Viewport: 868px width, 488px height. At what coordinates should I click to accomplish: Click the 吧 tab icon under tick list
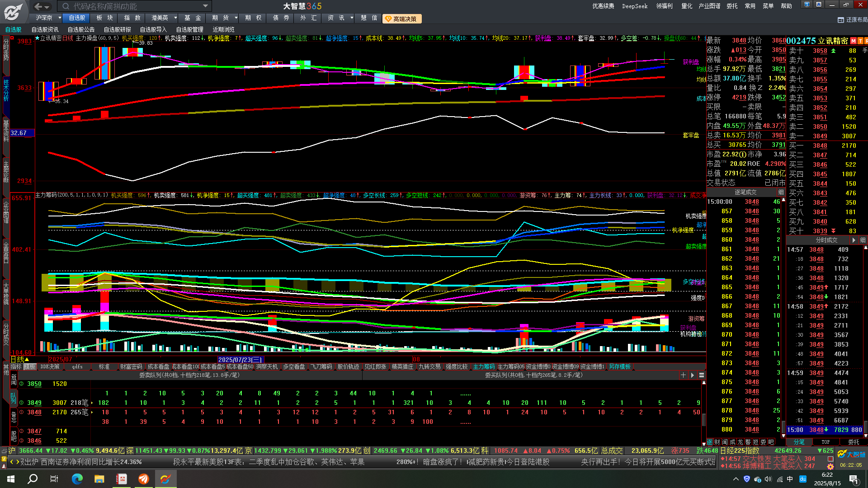tap(771, 442)
